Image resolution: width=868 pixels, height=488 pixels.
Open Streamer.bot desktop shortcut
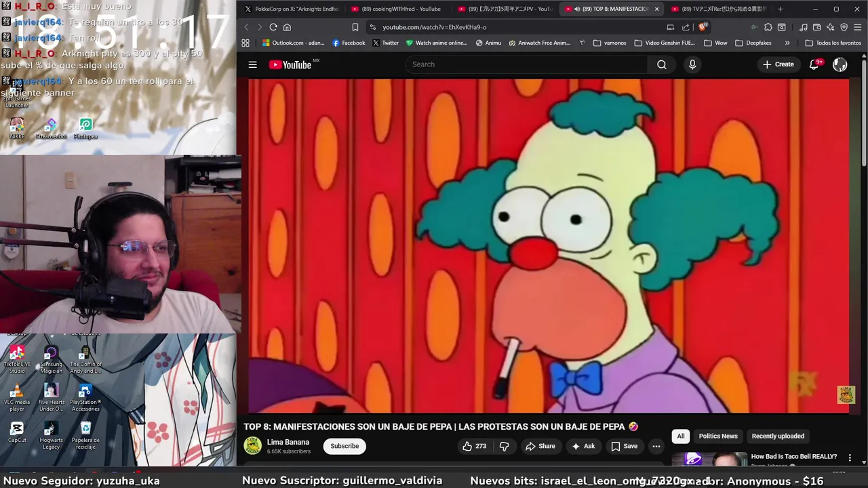tap(52, 128)
